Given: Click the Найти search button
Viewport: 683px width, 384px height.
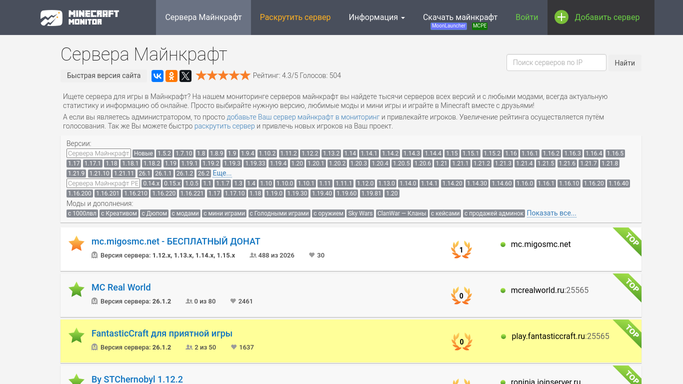Looking at the screenshot, I should [625, 63].
